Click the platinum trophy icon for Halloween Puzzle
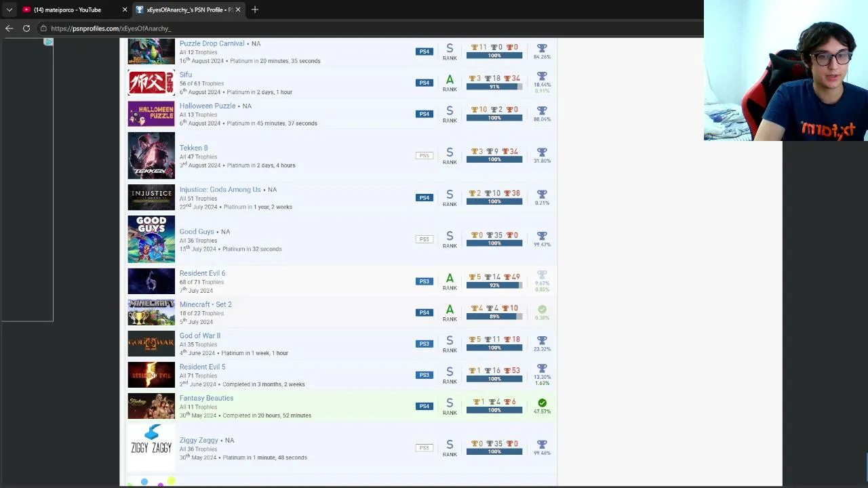The height and width of the screenshot is (488, 868). coord(542,110)
